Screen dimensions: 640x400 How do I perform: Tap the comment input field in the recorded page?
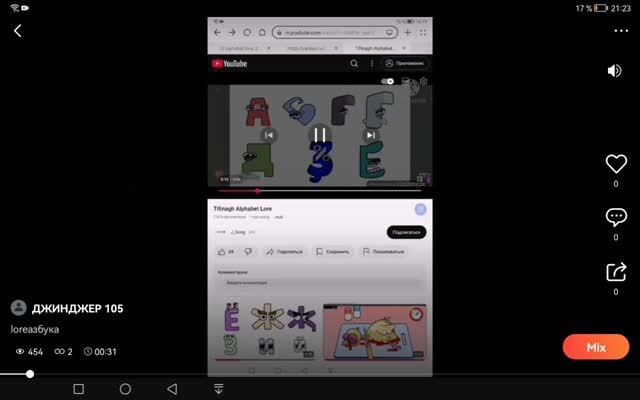[322, 282]
